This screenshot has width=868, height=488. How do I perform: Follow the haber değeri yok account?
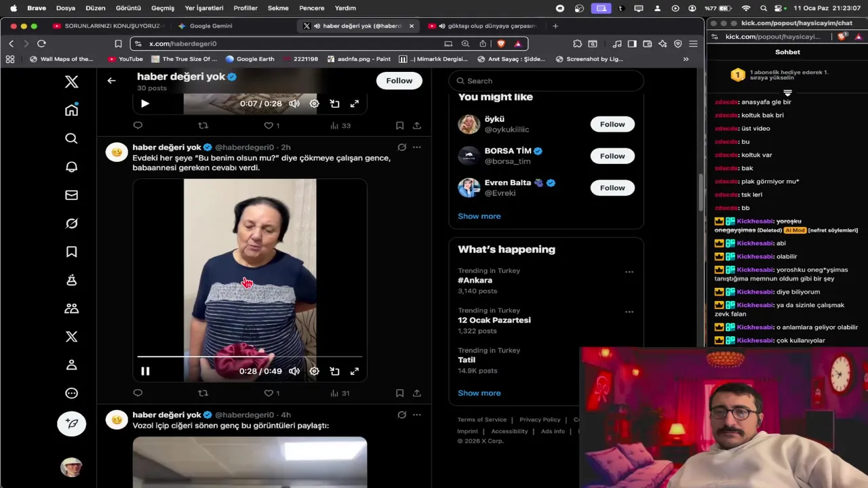399,81
